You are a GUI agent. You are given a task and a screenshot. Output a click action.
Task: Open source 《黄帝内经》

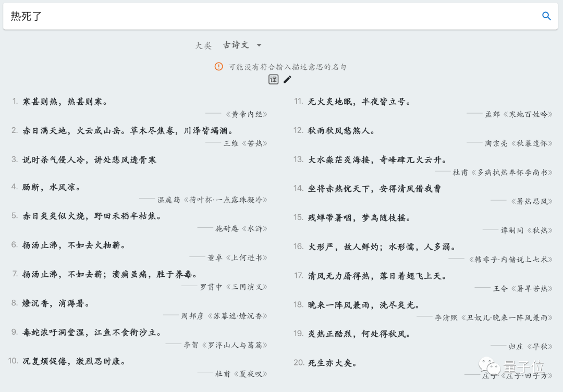click(246, 115)
